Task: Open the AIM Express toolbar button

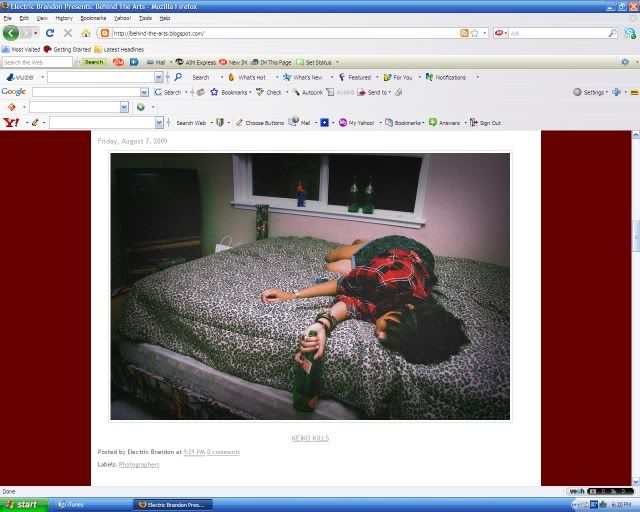Action: (x=195, y=62)
